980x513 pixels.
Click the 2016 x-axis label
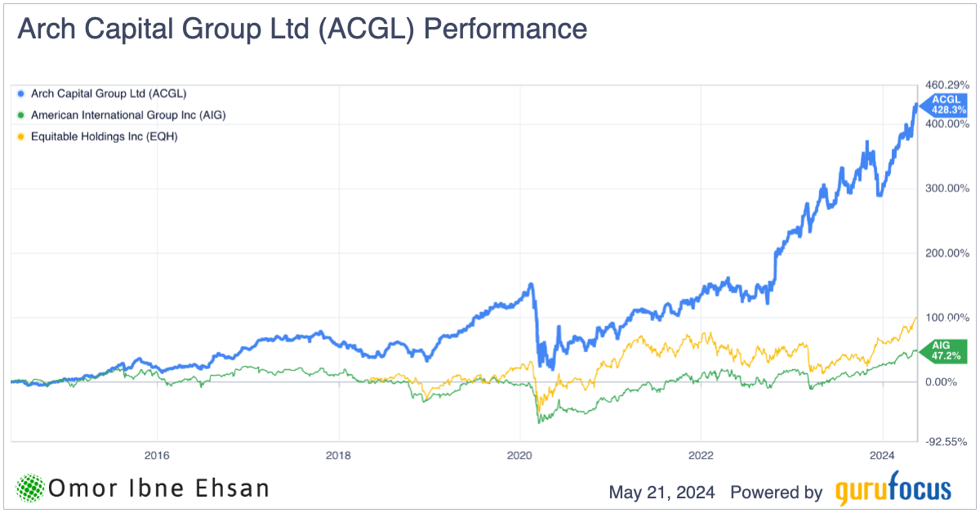pyautogui.click(x=156, y=454)
